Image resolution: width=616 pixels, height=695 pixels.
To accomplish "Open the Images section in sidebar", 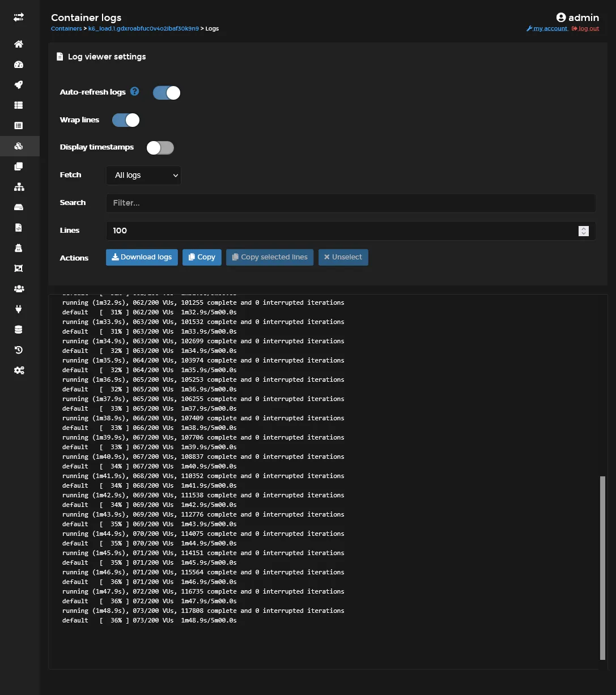I will [x=18, y=166].
